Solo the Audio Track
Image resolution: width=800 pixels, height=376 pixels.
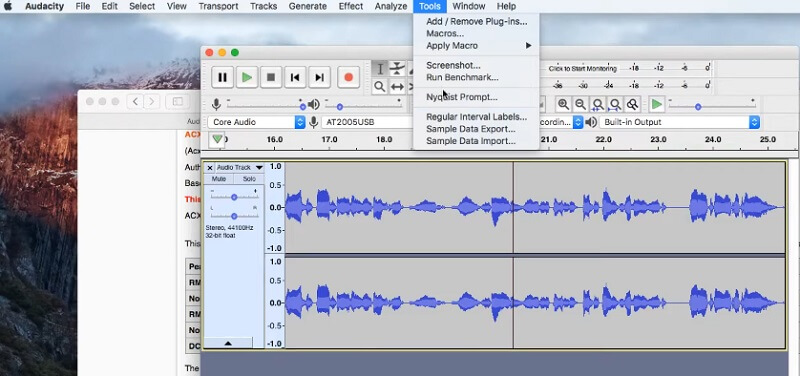(249, 179)
